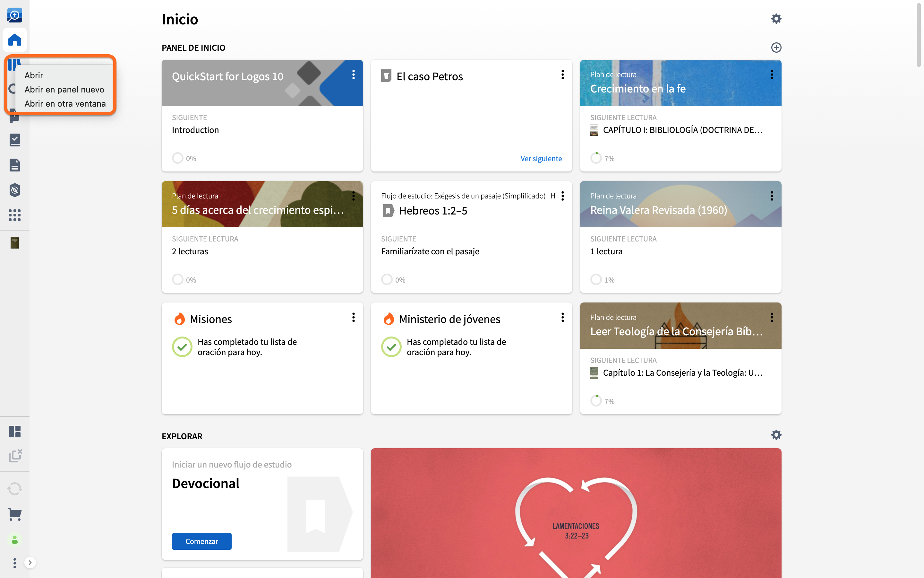The width and height of the screenshot is (924, 578).
Task: Click Ministerio de jóvenes completed checkmark
Action: tap(391, 347)
